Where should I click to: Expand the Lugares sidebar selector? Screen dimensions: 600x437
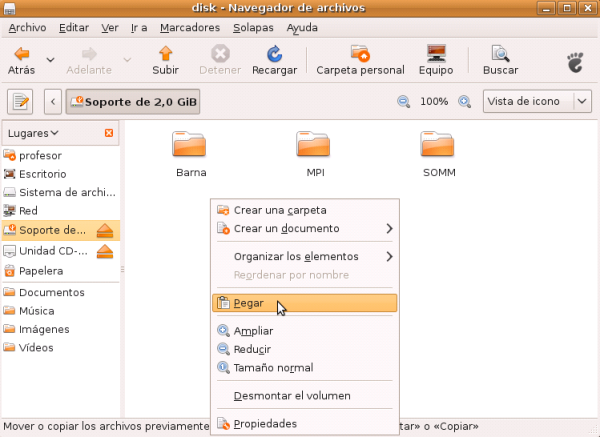point(33,133)
